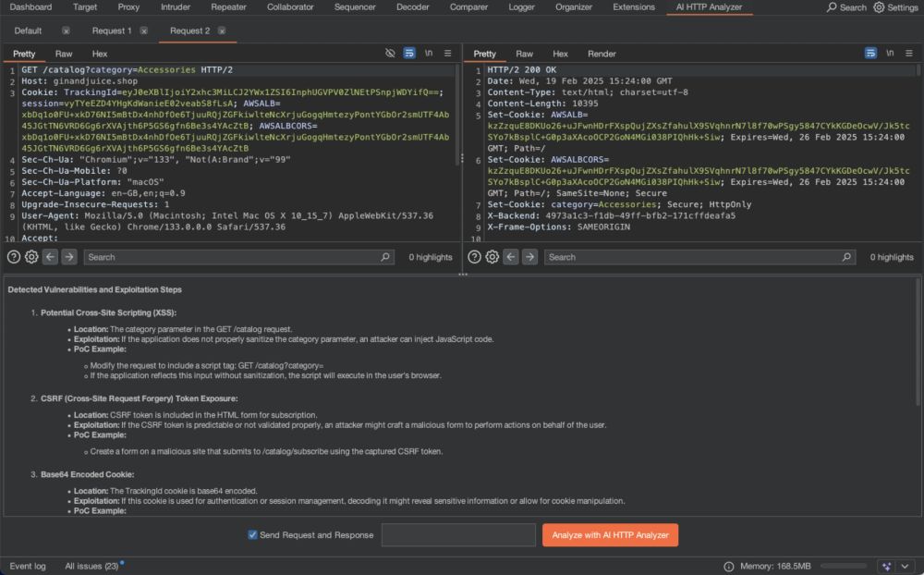Click the AI sparkle icon in status bar
This screenshot has width=924, height=575.
tap(886, 566)
